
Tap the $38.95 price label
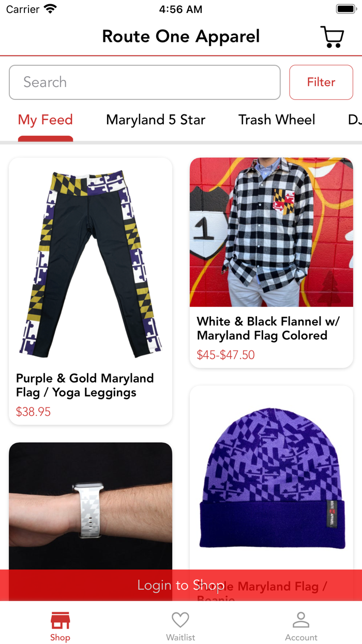coord(33,412)
